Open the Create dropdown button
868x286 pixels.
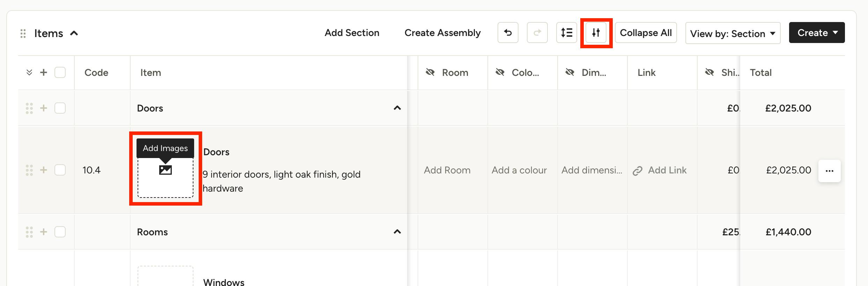[817, 33]
